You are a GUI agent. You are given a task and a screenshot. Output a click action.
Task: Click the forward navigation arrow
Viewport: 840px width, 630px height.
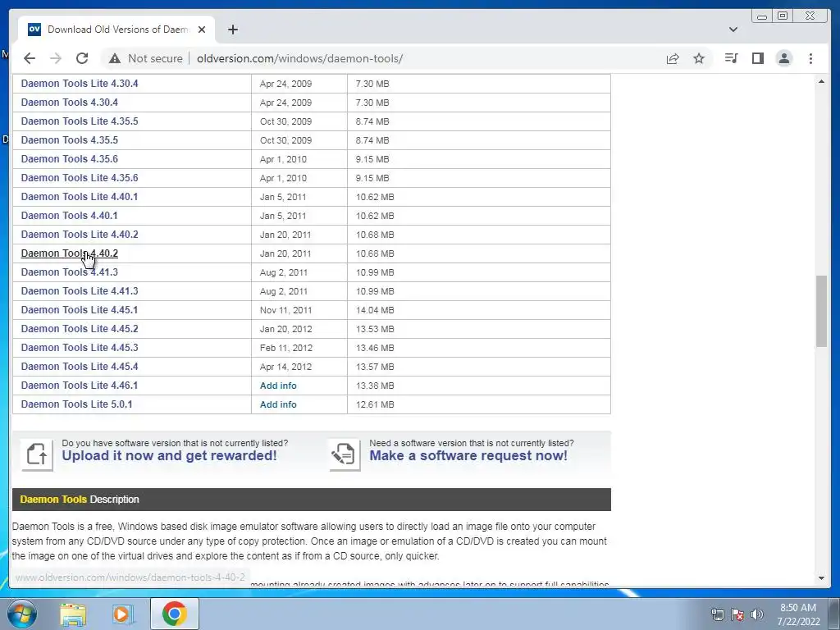click(x=56, y=58)
